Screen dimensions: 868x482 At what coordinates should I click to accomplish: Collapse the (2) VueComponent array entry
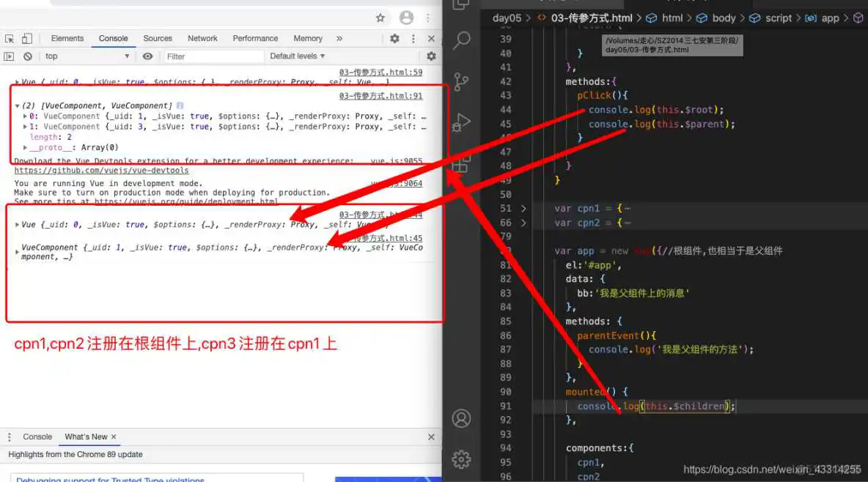pos(17,105)
